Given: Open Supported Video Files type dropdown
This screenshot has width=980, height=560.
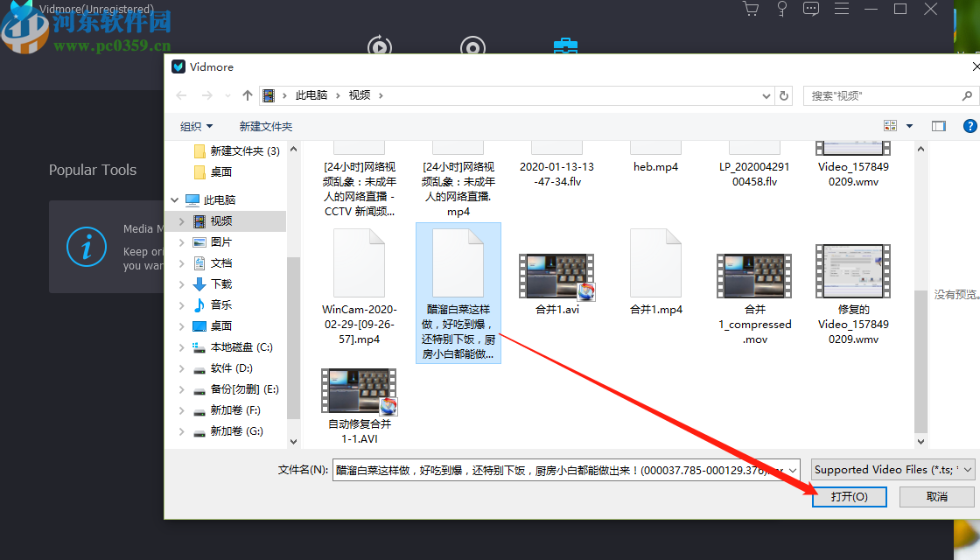Looking at the screenshot, I should click(892, 469).
